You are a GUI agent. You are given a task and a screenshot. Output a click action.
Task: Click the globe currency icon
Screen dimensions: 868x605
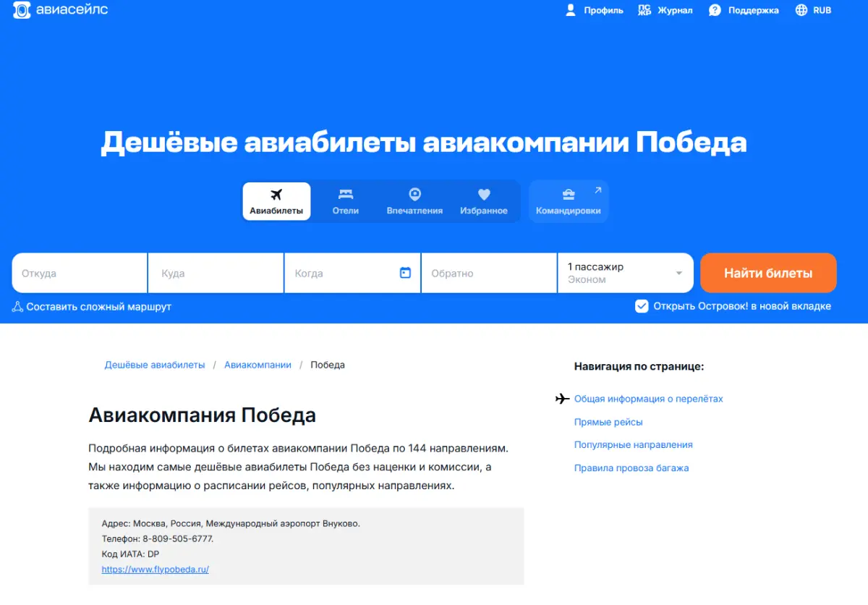tap(801, 10)
